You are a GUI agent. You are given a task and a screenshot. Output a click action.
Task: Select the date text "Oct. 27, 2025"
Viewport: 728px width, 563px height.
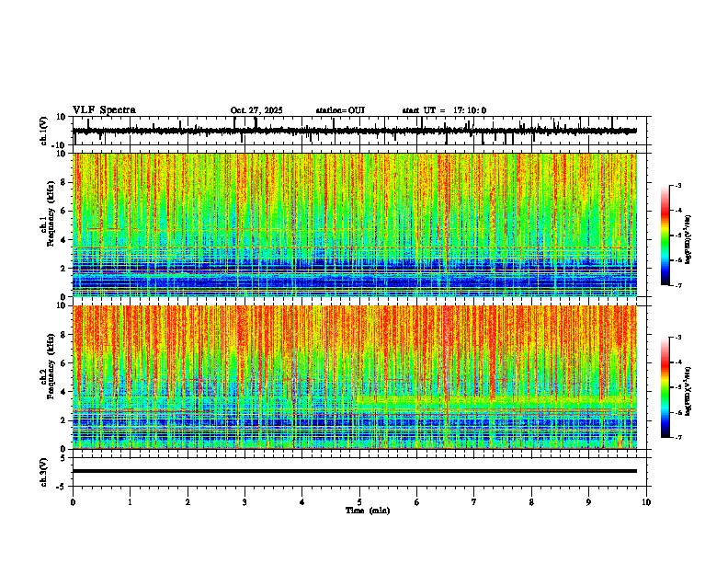pos(256,110)
